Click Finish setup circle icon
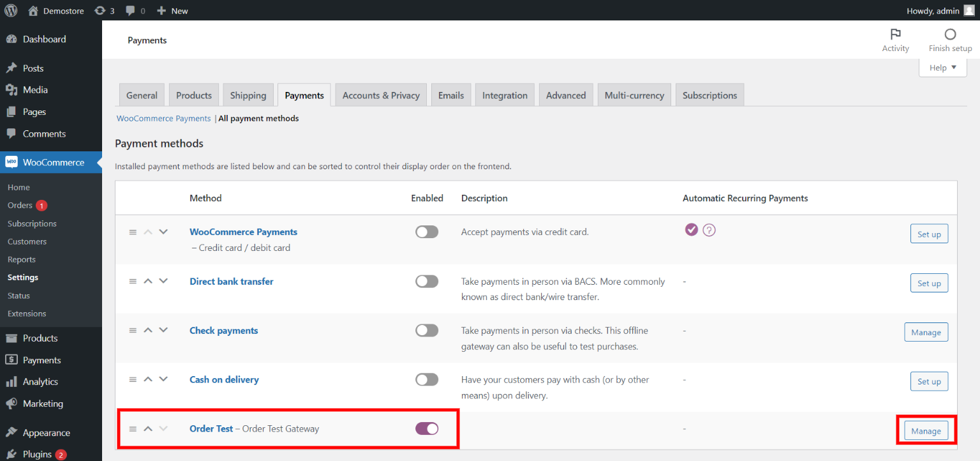Viewport: 980px width, 461px height. 950,34
